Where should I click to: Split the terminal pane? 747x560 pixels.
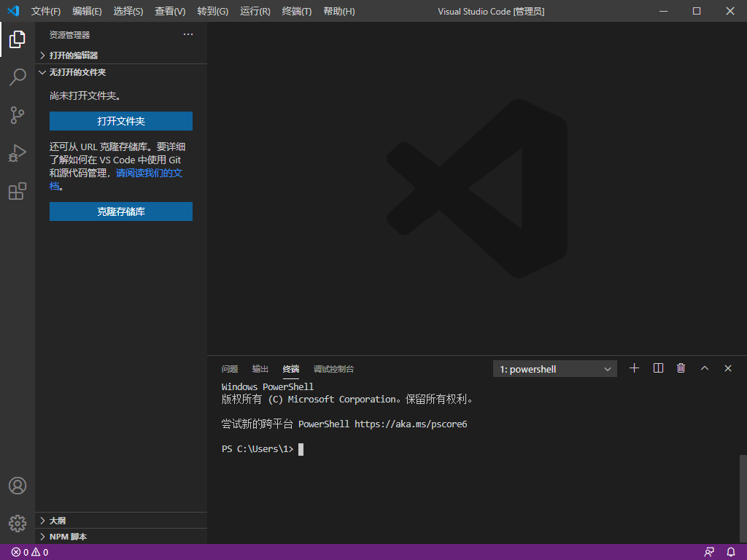coord(658,368)
